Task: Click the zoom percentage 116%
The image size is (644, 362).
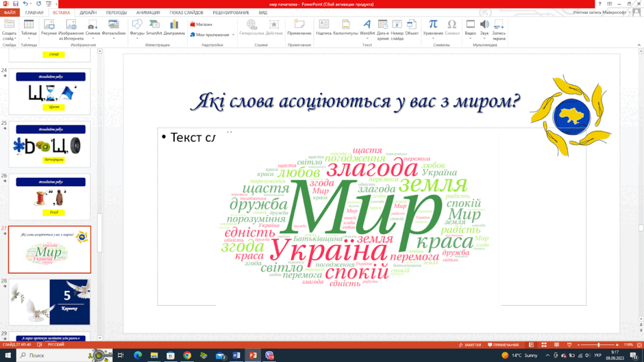Action: tap(628, 345)
